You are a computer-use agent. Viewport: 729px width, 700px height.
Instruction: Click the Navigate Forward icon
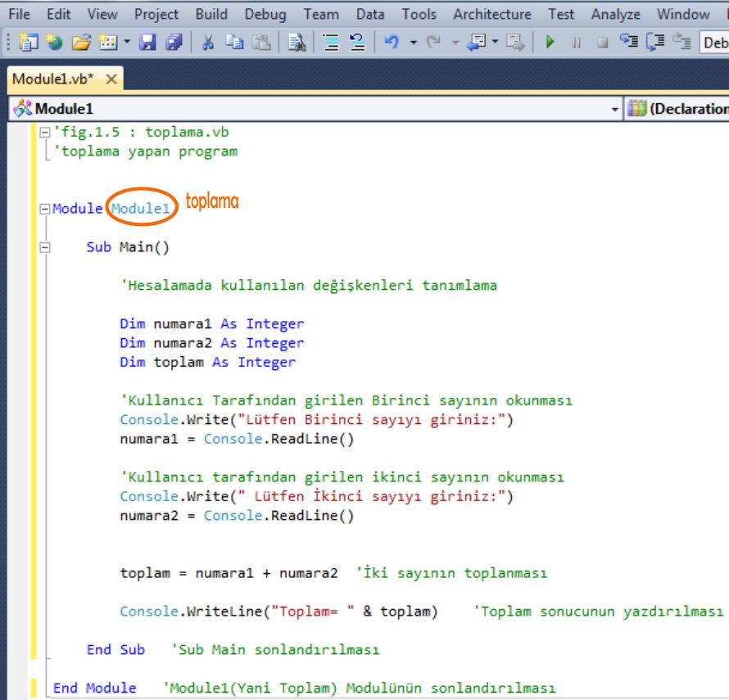[515, 43]
